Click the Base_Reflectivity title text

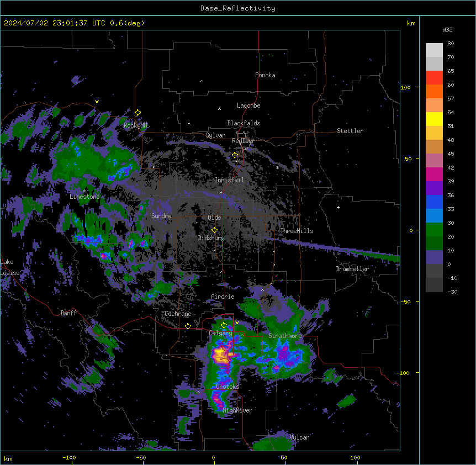click(238, 8)
